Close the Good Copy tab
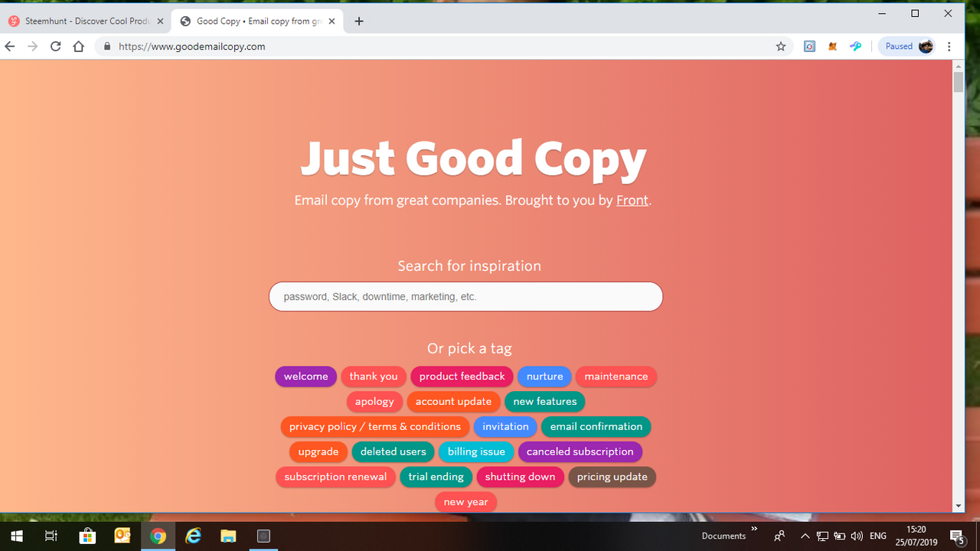 332,21
